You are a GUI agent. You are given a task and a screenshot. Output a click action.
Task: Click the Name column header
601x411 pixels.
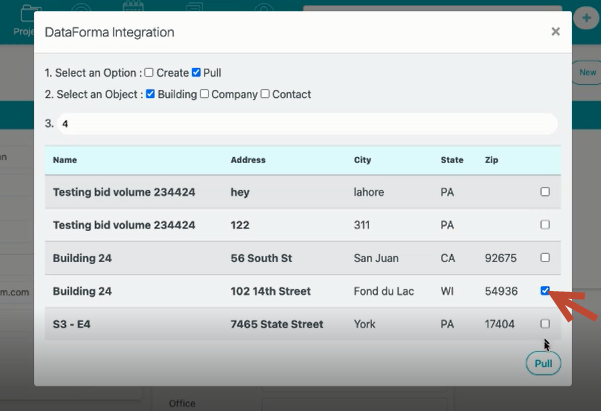pyautogui.click(x=65, y=160)
